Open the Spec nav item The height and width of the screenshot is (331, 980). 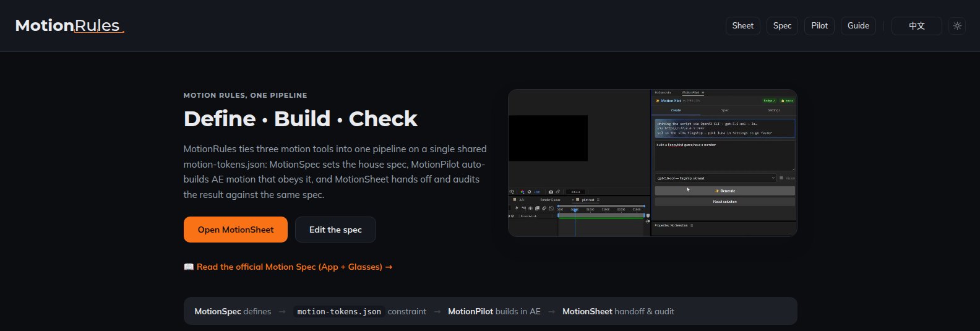(782, 26)
